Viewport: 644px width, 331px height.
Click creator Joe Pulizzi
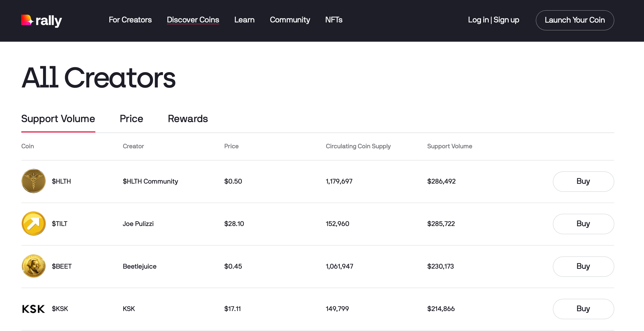pyautogui.click(x=138, y=224)
